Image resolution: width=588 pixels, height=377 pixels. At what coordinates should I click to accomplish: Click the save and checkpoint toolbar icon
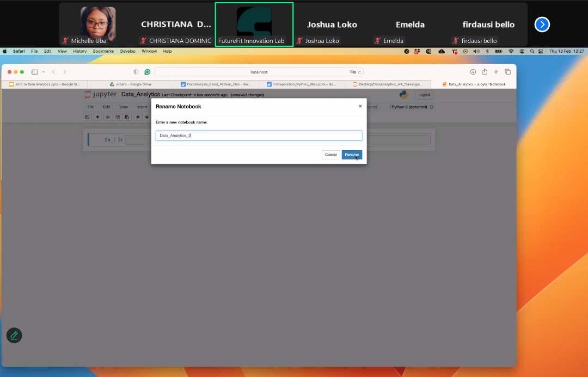(87, 118)
